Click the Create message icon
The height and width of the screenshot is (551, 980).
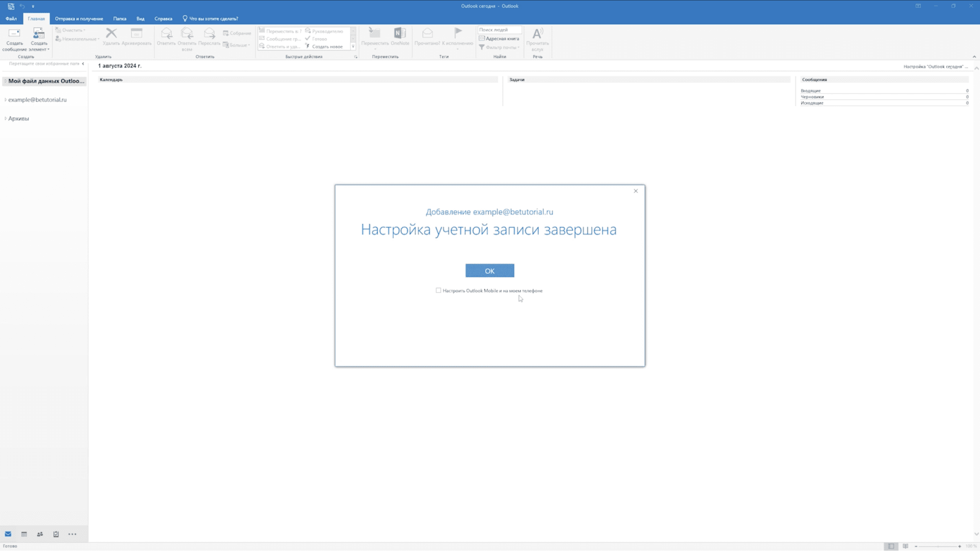(14, 34)
